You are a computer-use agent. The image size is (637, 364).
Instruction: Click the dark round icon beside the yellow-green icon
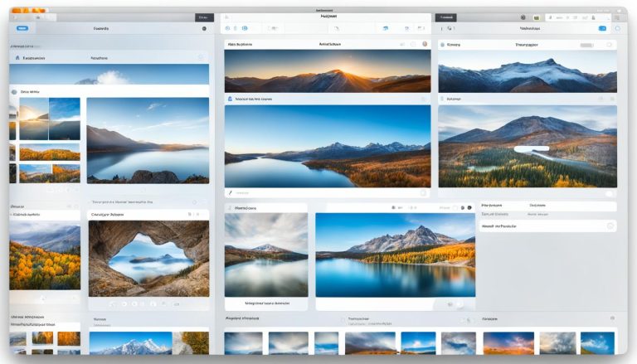pyautogui.click(x=523, y=17)
